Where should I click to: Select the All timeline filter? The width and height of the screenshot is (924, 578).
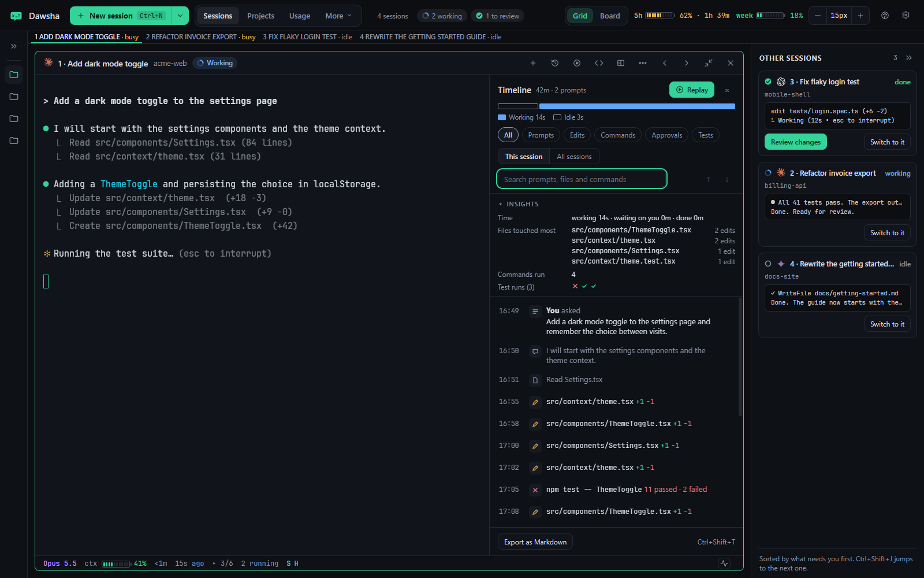point(508,135)
